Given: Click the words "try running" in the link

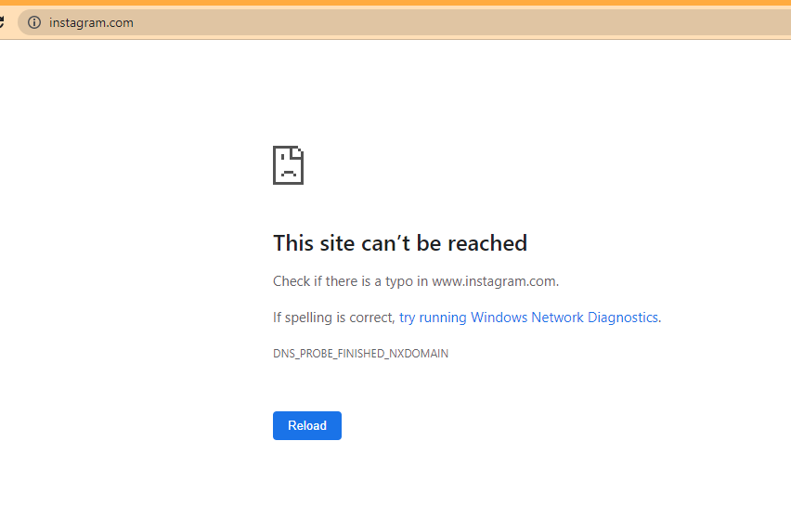Looking at the screenshot, I should tap(433, 318).
